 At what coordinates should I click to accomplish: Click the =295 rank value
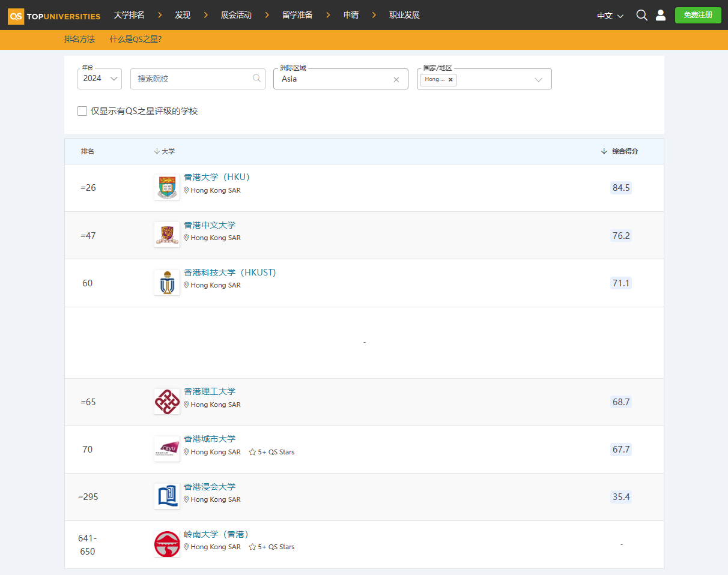click(88, 497)
